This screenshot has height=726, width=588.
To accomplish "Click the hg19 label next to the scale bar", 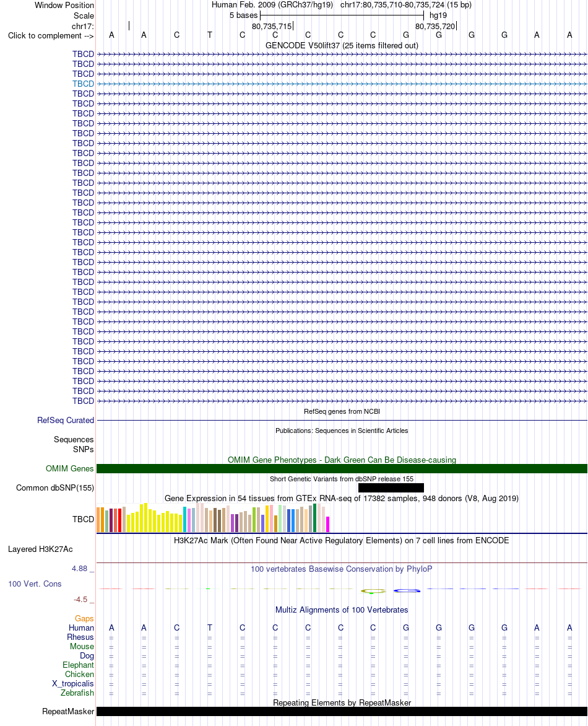I will coord(438,15).
